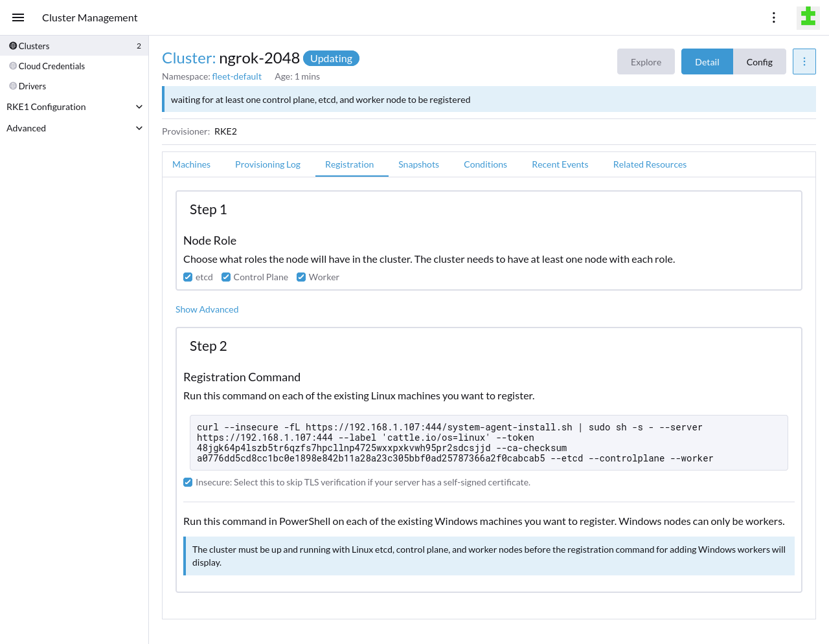
Task: Open the three-dot menu in the header bar
Action: (x=774, y=17)
